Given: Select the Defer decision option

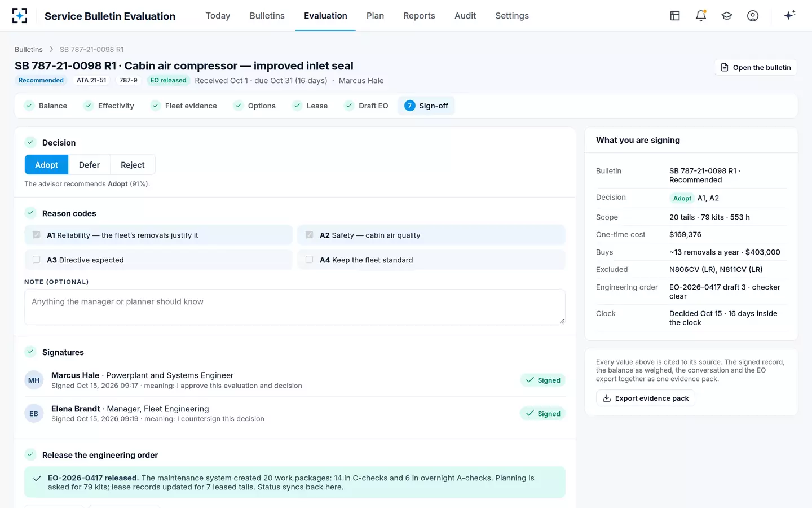Looking at the screenshot, I should [x=89, y=165].
